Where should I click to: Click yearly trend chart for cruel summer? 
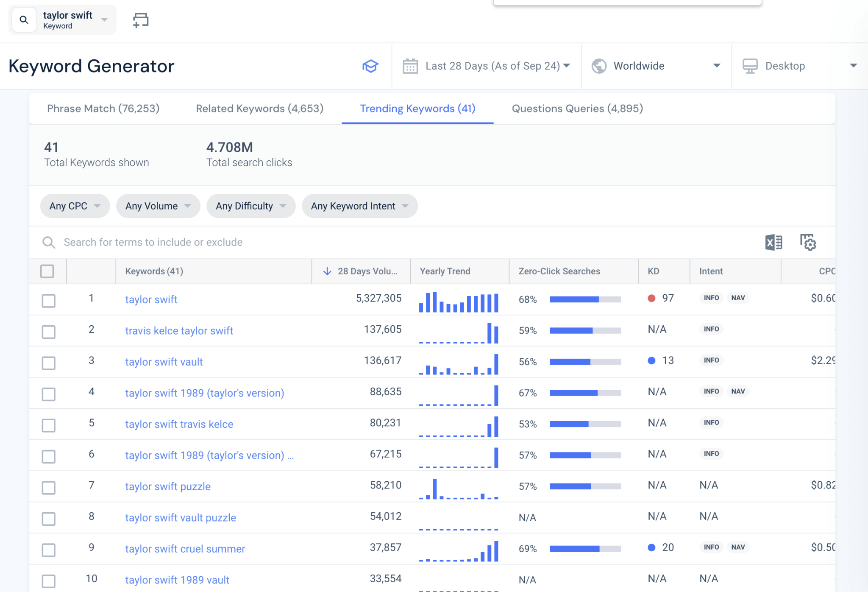point(459,551)
